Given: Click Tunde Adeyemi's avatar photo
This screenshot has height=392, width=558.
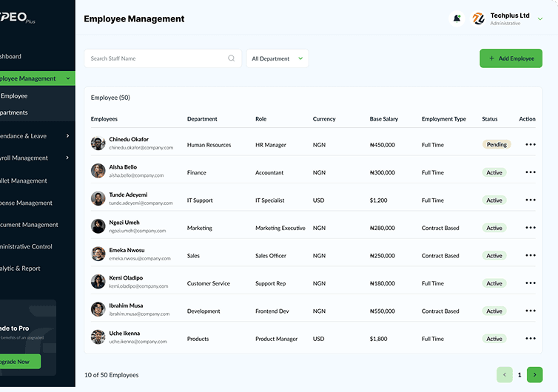Looking at the screenshot, I should tap(98, 198).
